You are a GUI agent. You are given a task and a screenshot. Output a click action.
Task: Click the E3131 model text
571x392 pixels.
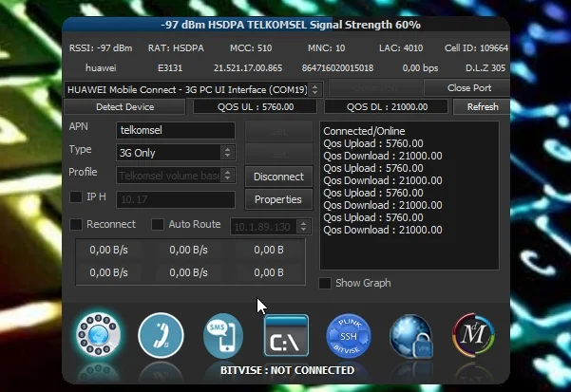click(x=170, y=68)
